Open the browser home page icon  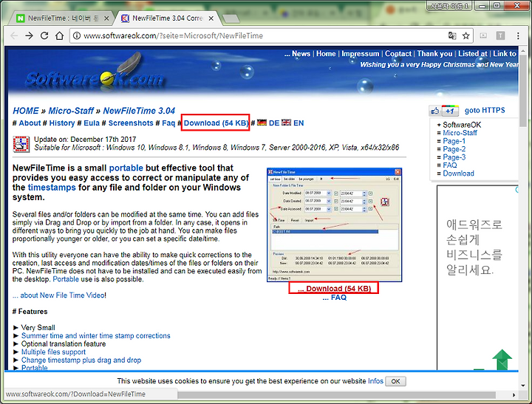click(60, 35)
